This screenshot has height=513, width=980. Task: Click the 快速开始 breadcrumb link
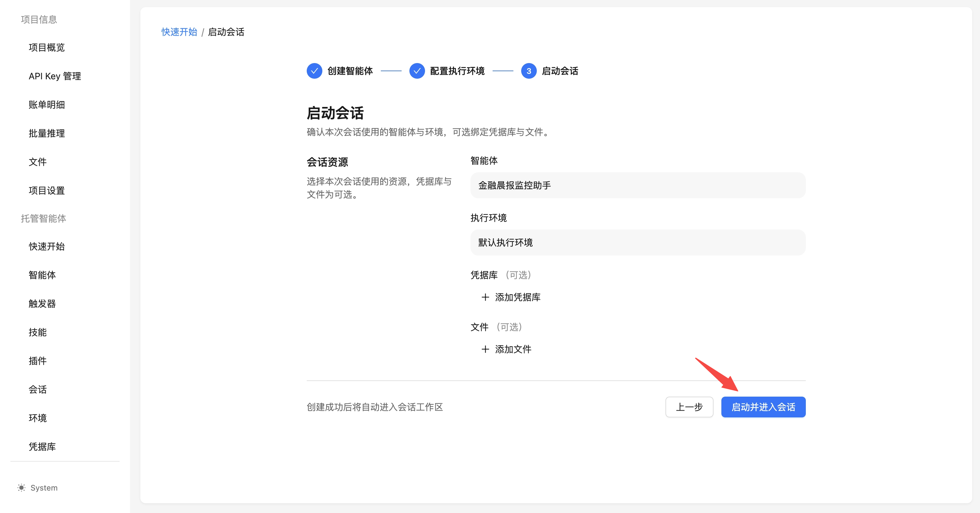click(x=179, y=32)
